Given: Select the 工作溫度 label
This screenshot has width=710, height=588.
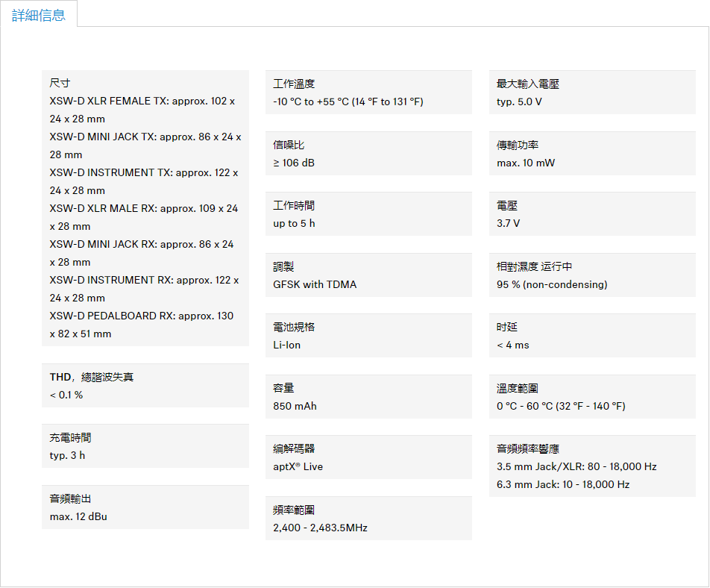Looking at the screenshot, I should [294, 84].
